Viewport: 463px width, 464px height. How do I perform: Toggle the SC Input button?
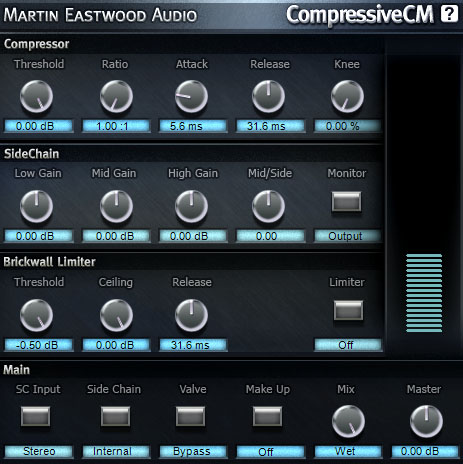pyautogui.click(x=36, y=416)
